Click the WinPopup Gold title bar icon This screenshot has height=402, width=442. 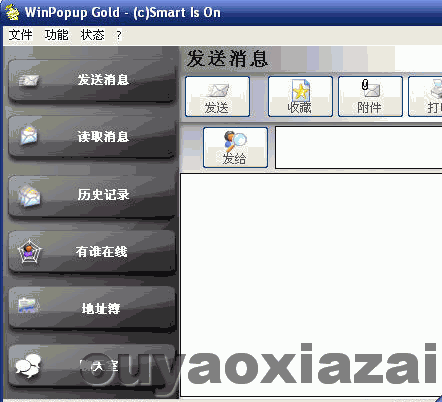point(12,13)
